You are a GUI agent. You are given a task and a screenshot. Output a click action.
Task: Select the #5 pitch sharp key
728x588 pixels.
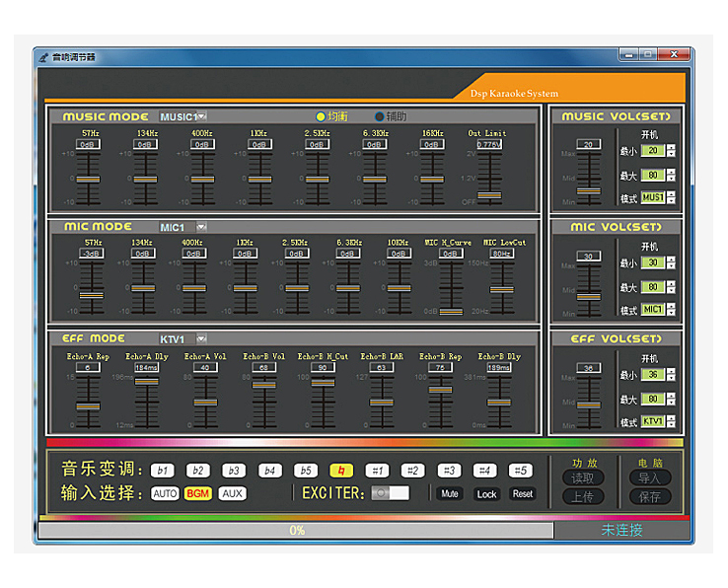point(520,471)
